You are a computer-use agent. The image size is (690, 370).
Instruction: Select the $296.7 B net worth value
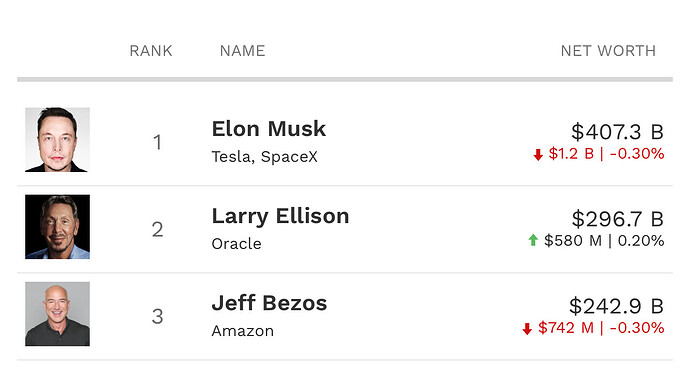618,219
